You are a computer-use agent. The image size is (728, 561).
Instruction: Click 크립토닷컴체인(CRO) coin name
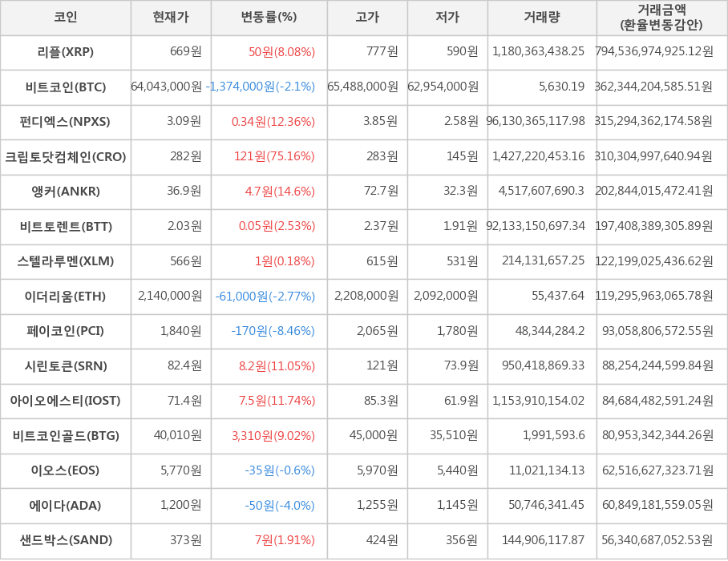point(66,156)
